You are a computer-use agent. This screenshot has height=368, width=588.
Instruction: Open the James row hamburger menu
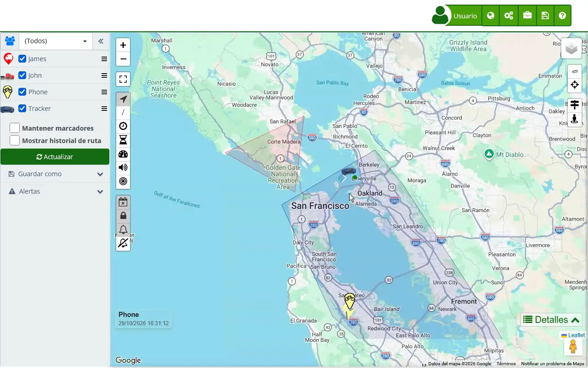pyautogui.click(x=104, y=59)
